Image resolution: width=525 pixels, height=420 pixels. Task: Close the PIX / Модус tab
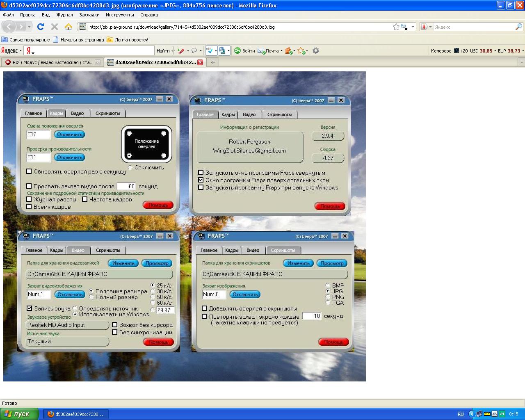(98, 62)
